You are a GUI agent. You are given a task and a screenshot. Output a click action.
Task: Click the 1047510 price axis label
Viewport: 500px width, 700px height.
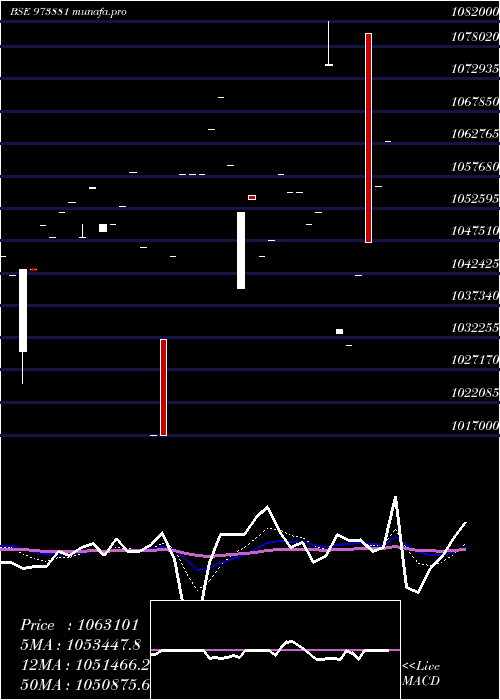point(476,231)
